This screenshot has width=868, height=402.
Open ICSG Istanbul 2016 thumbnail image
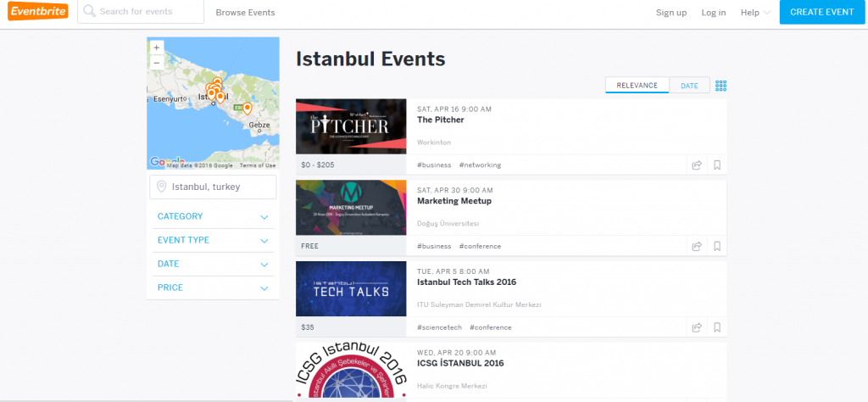pyautogui.click(x=351, y=371)
